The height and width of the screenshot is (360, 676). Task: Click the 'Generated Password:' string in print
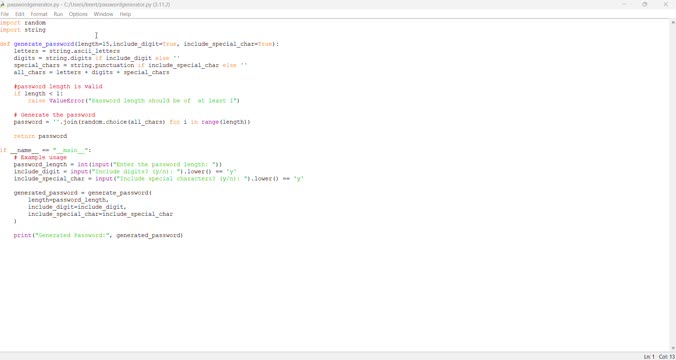point(72,235)
